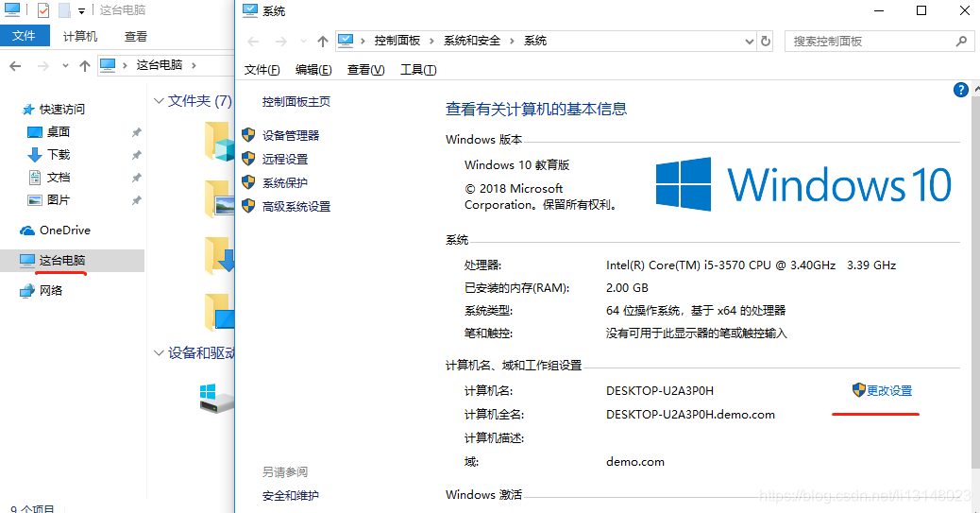Open the 文件(F) menu in the System window
980x513 pixels.
coord(262,70)
